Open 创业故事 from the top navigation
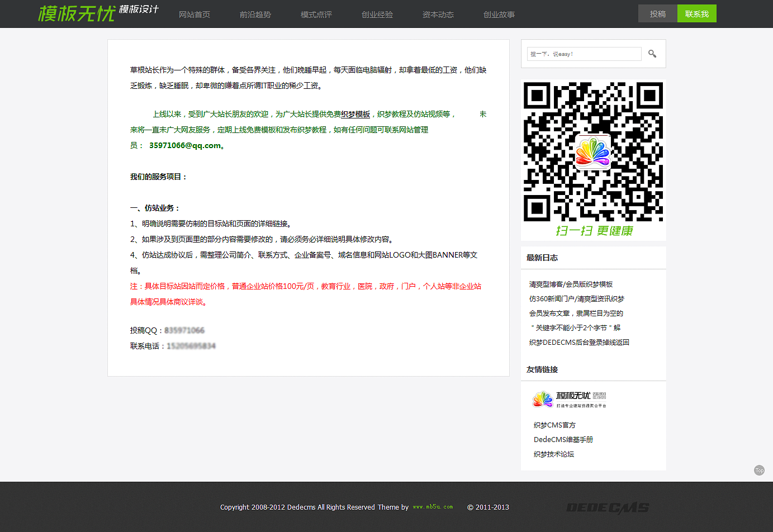Image resolution: width=773 pixels, height=532 pixels. pyautogui.click(x=499, y=15)
